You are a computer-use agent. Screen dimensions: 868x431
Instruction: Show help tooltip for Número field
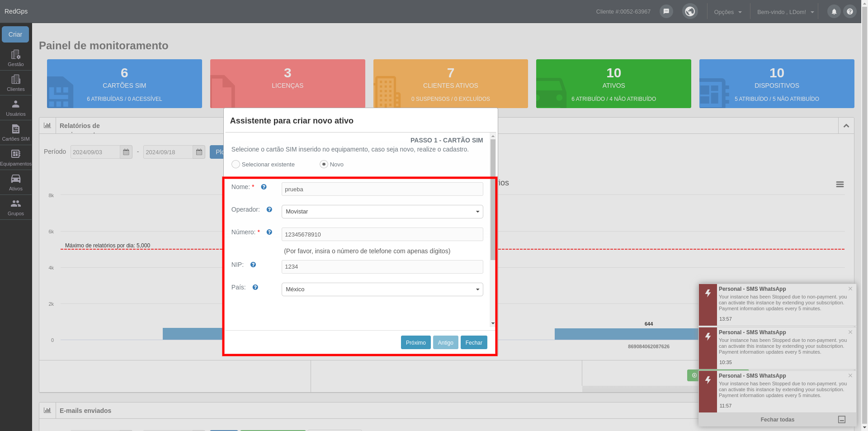[269, 232]
